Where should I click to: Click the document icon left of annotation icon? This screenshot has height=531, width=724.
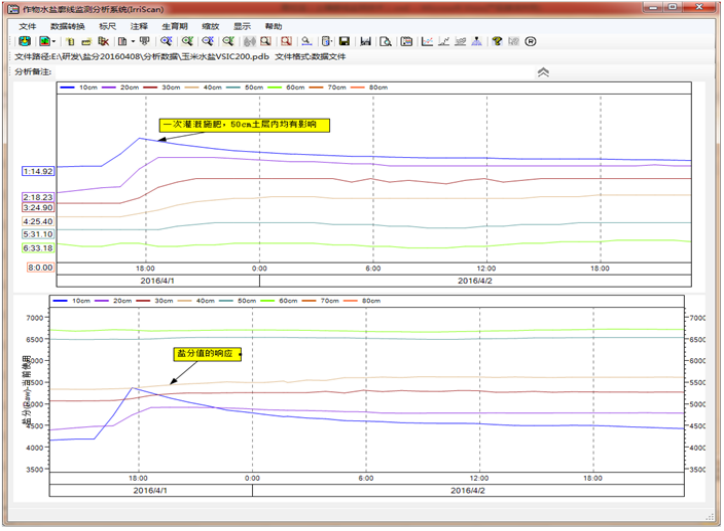pyautogui.click(x=122, y=41)
